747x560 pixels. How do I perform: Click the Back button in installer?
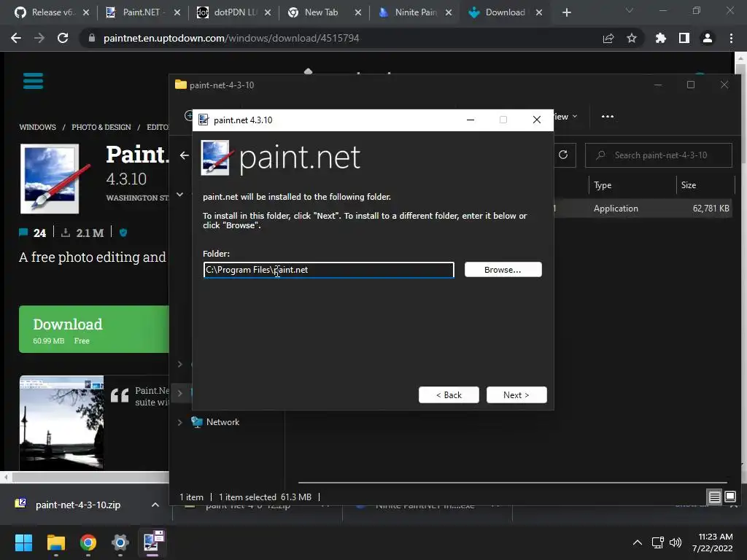pos(449,394)
